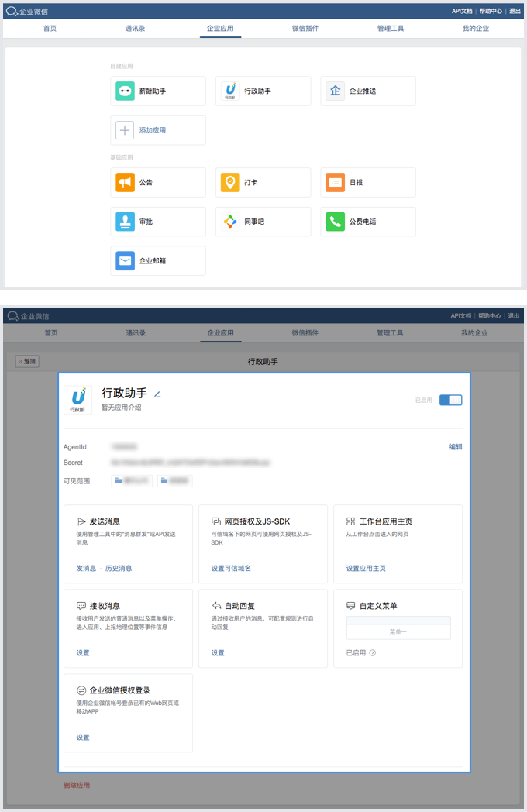The width and height of the screenshot is (527, 812).
Task: Click the 接收消息 chat bubble icon
Action: tap(81, 606)
